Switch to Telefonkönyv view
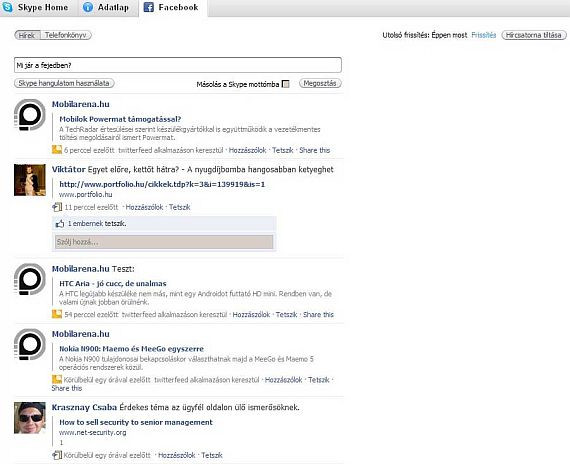The height and width of the screenshot is (464, 570). tap(66, 35)
